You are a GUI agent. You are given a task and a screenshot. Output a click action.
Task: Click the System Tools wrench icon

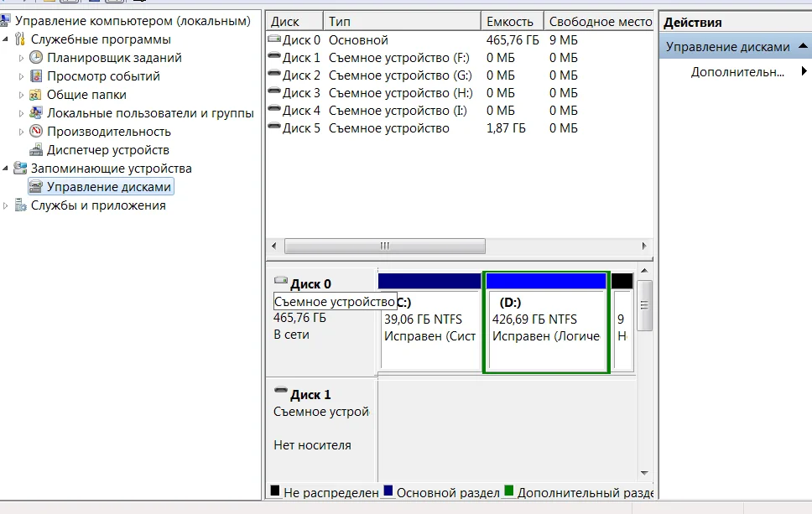pos(19,39)
